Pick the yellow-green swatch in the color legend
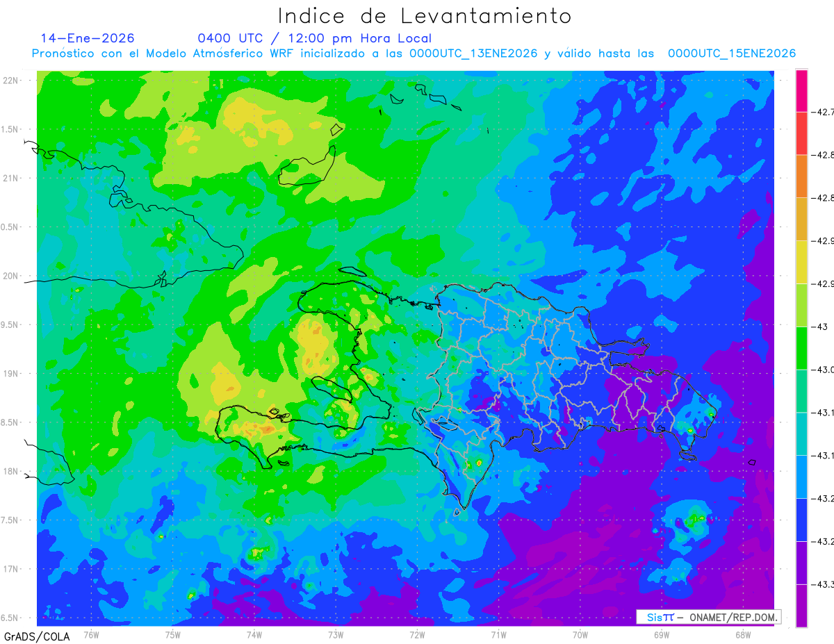834x644 pixels. (801, 305)
